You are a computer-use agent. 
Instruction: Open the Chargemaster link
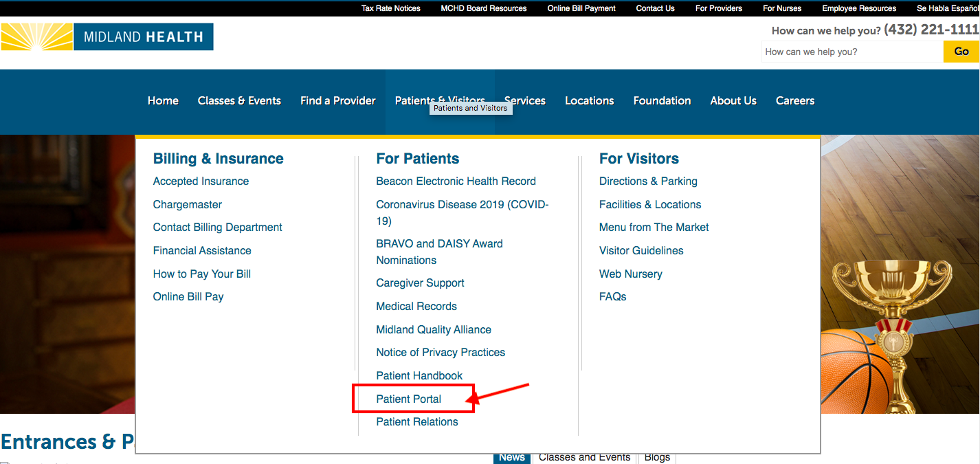(x=188, y=205)
